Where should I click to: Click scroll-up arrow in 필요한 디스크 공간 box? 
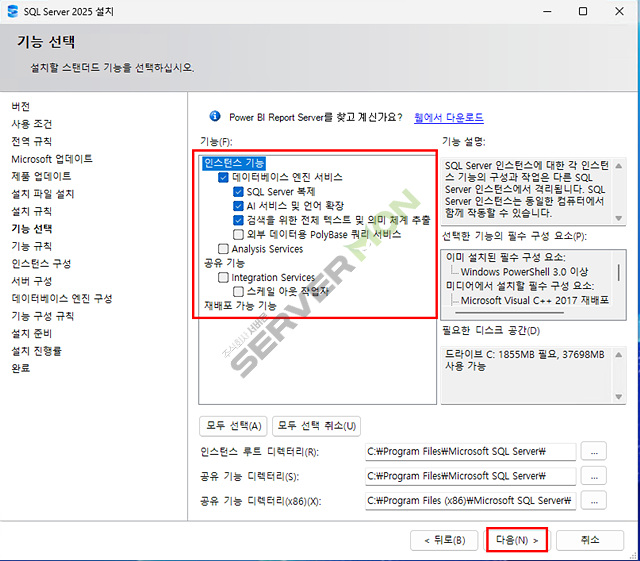tap(619, 355)
